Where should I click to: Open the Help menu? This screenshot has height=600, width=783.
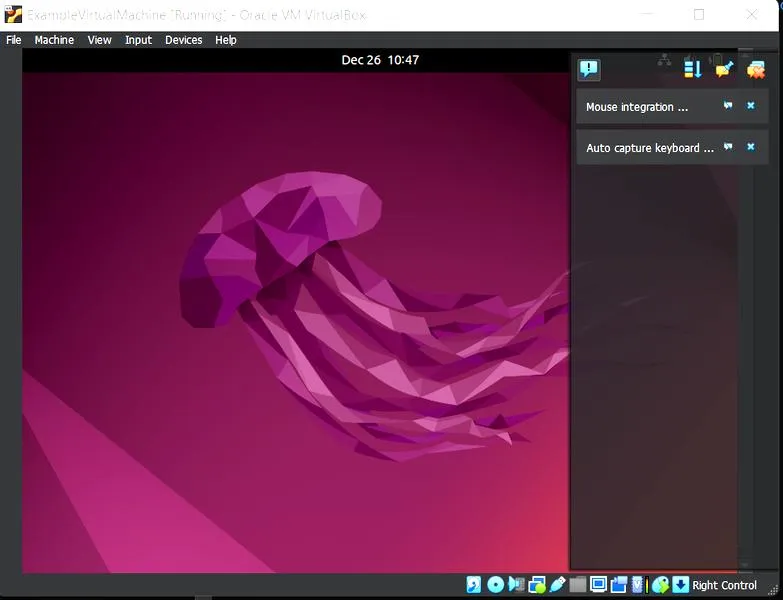coord(226,40)
